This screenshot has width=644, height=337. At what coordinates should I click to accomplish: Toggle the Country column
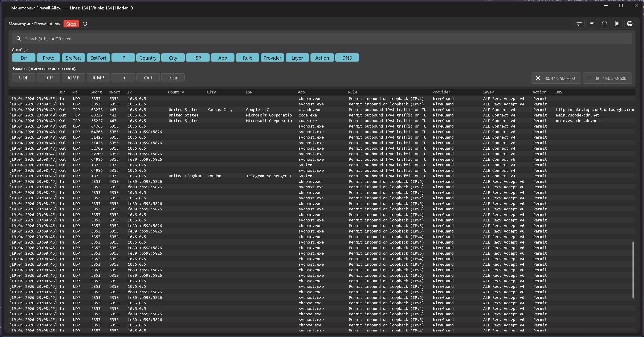click(x=148, y=58)
